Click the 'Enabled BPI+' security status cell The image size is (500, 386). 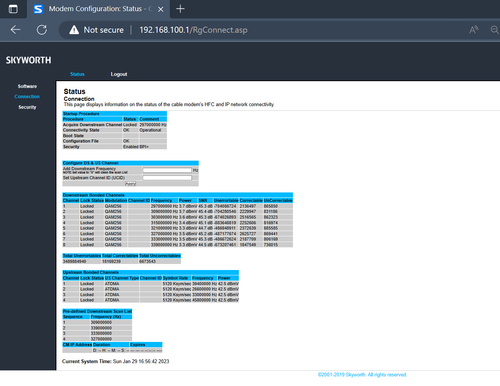(x=136, y=147)
